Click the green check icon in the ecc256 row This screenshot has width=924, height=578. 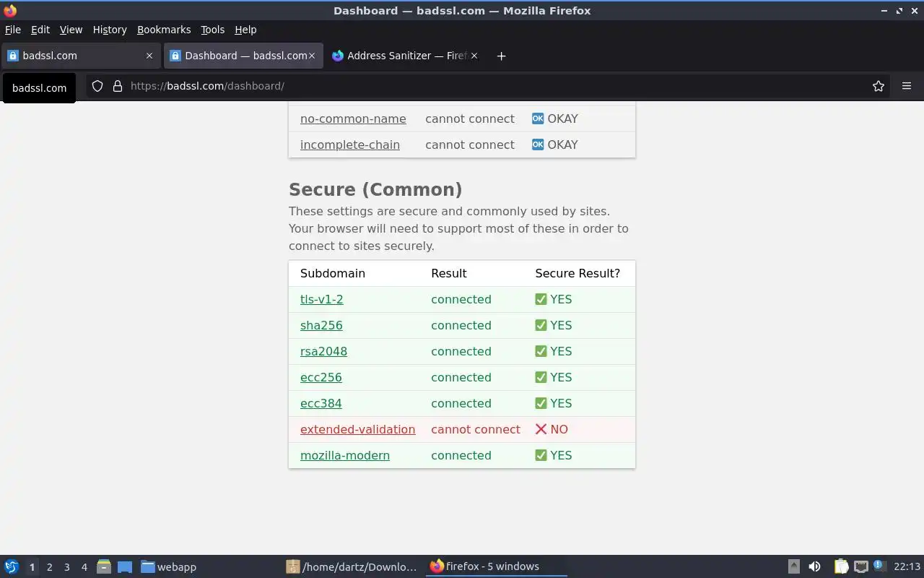click(x=541, y=377)
